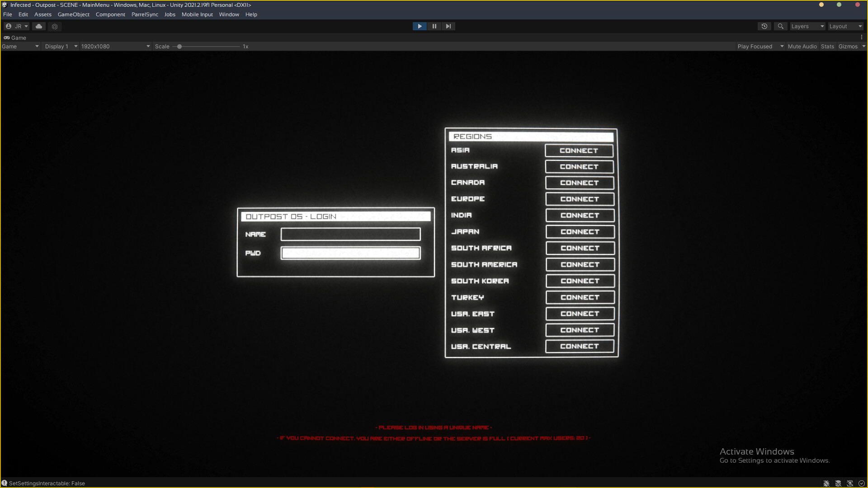868x488 pixels.
Task: Enable Stats overlay in the Game view
Action: coord(827,46)
